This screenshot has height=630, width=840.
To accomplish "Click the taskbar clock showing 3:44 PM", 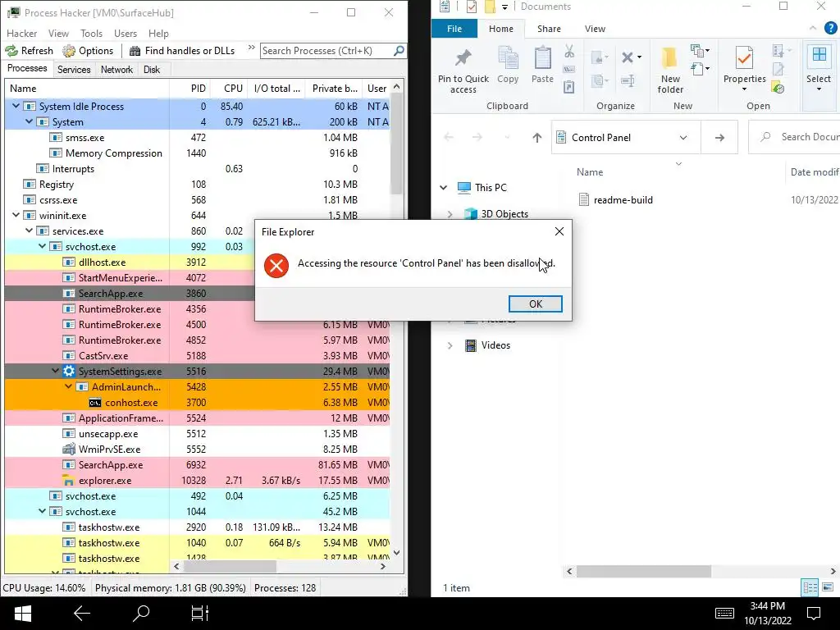I will [x=767, y=613].
